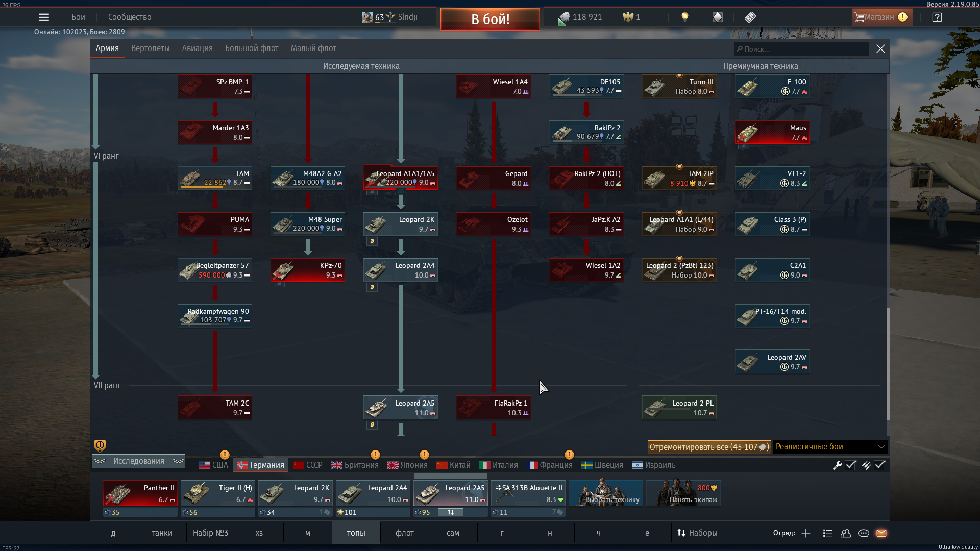Select the СССР nation tab
The height and width of the screenshot is (551, 980).
(308, 465)
